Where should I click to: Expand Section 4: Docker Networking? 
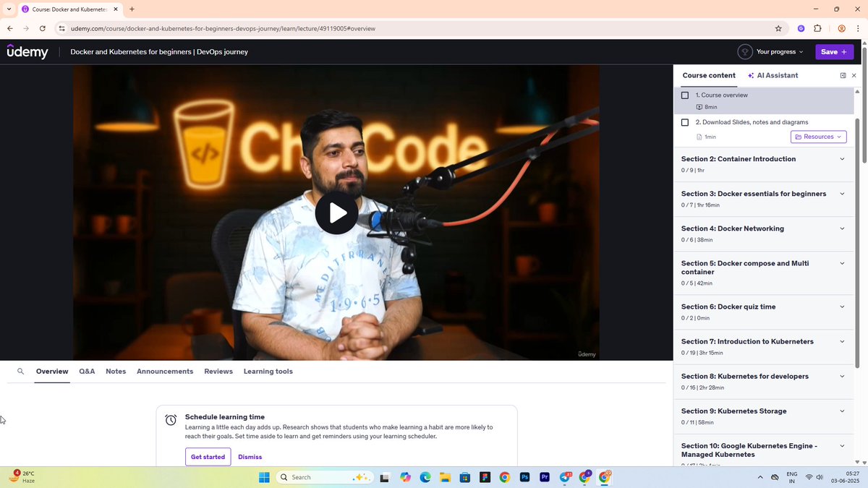tap(764, 234)
